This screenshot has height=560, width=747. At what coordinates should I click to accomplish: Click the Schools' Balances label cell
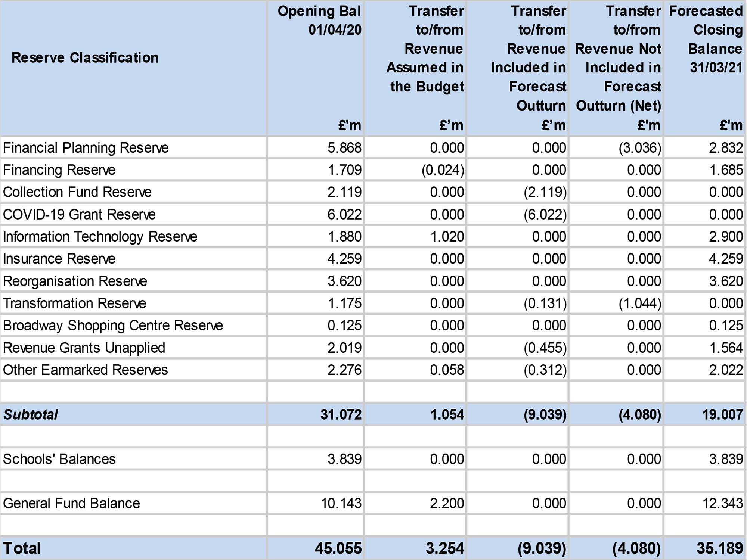[59, 459]
